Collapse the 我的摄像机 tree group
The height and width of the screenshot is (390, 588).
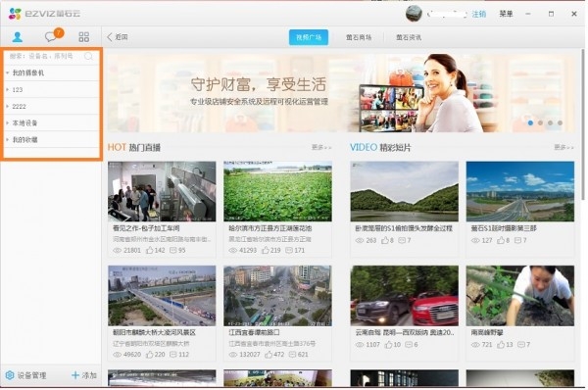[x=7, y=73]
